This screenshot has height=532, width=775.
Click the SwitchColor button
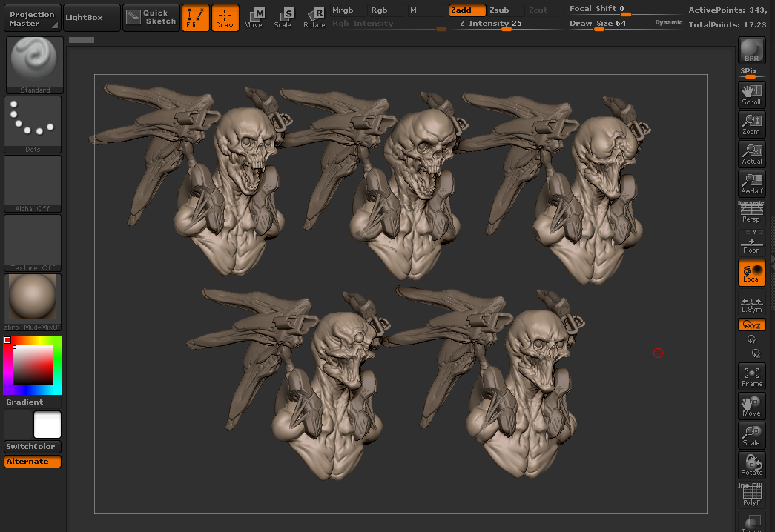pos(33,447)
